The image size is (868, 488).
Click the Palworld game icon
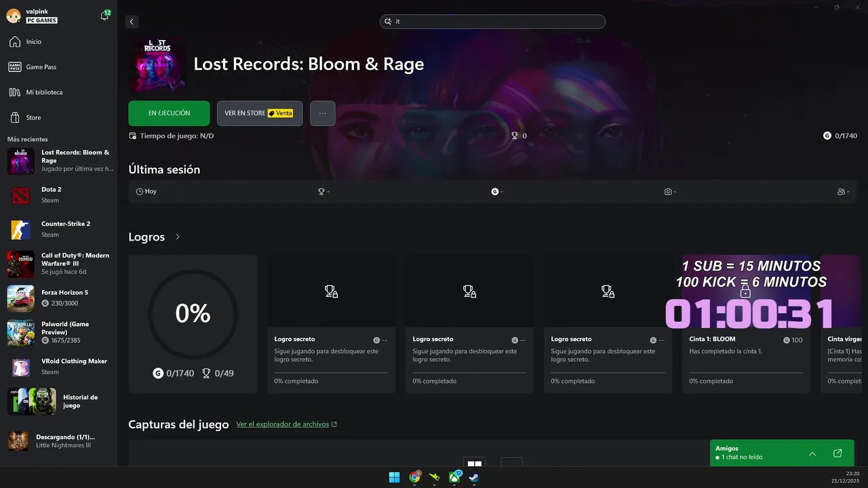pos(20,333)
